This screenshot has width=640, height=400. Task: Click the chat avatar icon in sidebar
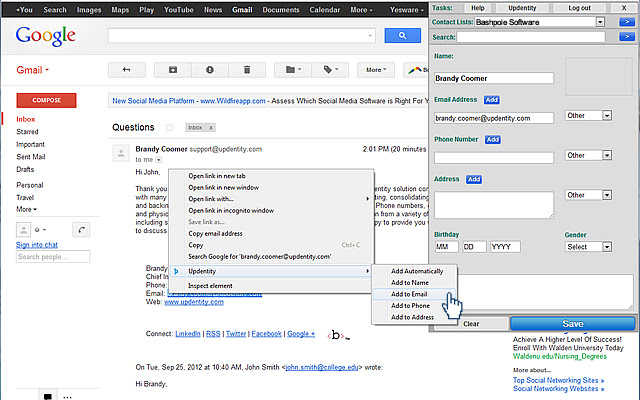pos(23,230)
